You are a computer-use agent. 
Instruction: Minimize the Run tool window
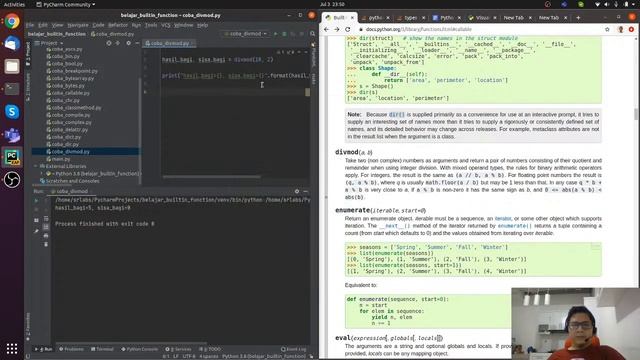pyautogui.click(x=306, y=191)
